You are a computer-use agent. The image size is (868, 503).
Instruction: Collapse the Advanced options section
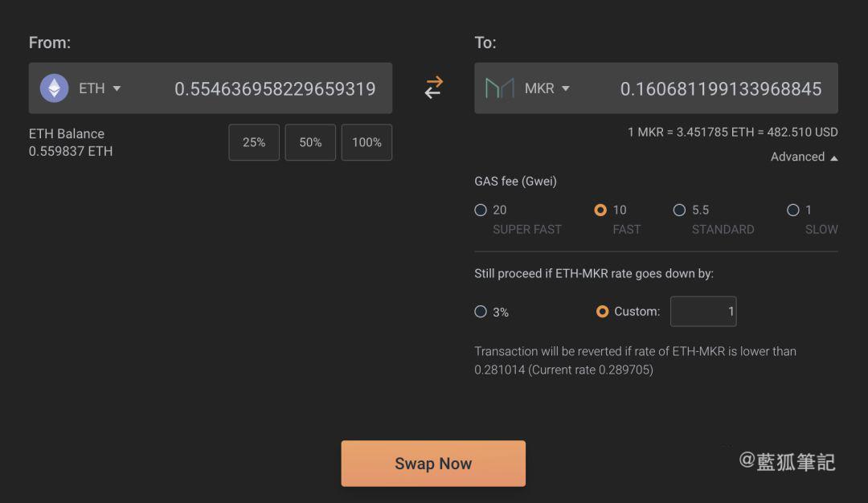(804, 157)
